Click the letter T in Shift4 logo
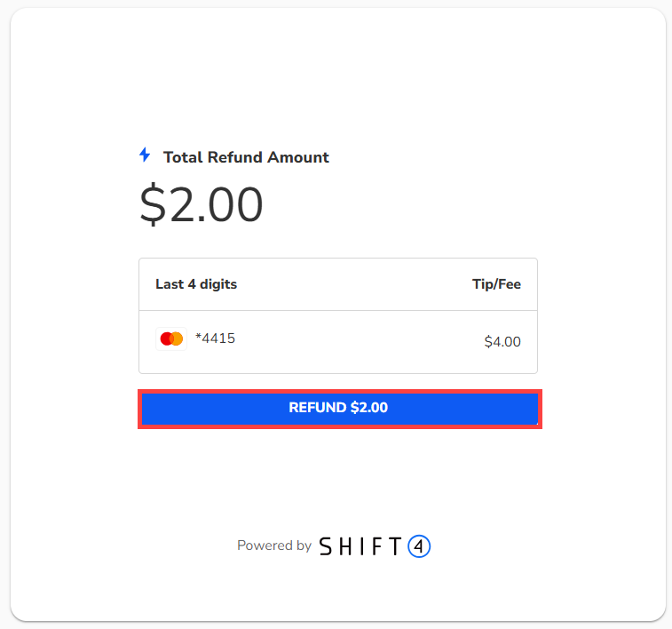 (394, 545)
